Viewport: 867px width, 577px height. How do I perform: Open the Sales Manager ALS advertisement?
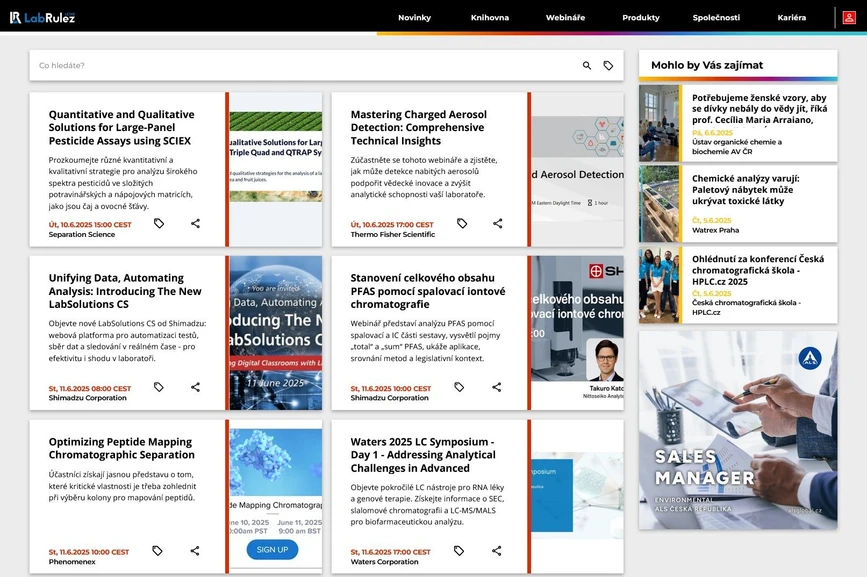pos(738,430)
